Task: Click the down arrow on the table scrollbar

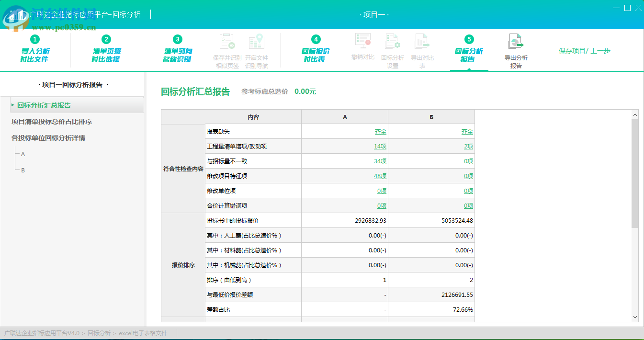Action: 635,317
